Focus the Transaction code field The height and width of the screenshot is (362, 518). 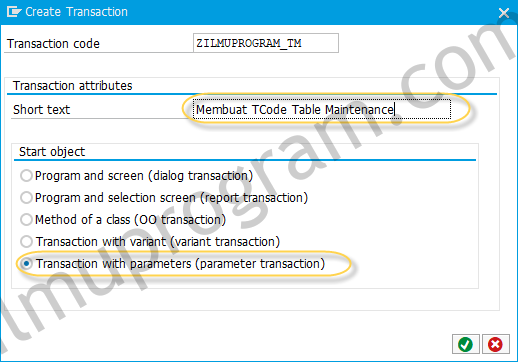coord(266,43)
